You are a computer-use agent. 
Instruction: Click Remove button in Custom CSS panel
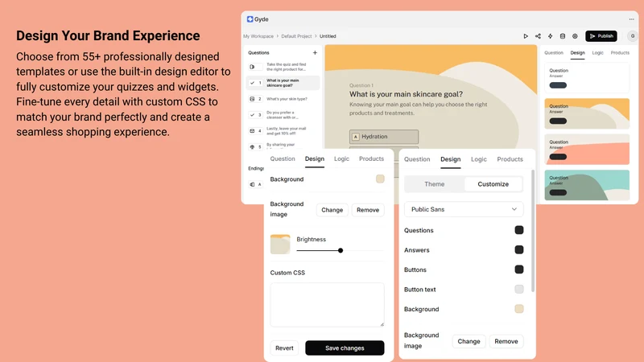click(x=368, y=210)
